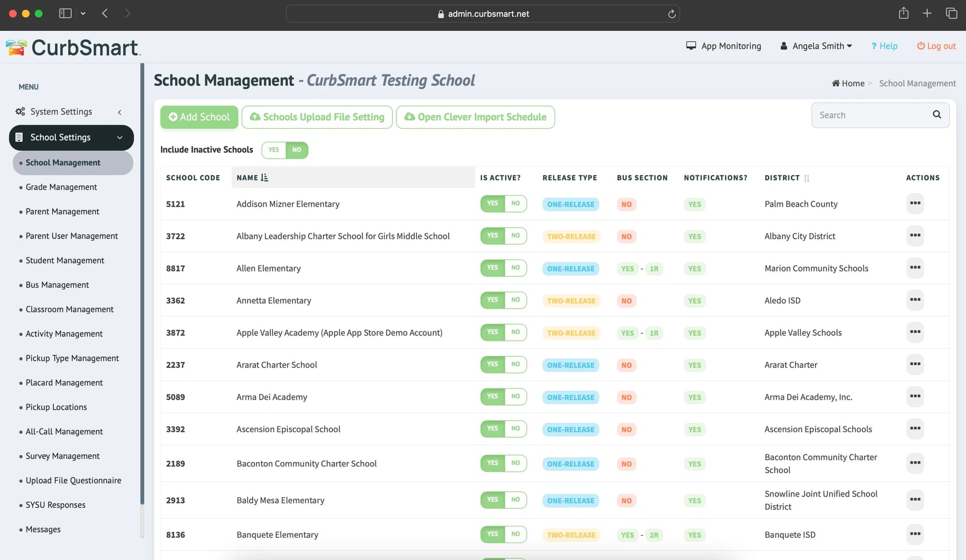
Task: Click the CurbSmart logo
Action: click(x=73, y=47)
